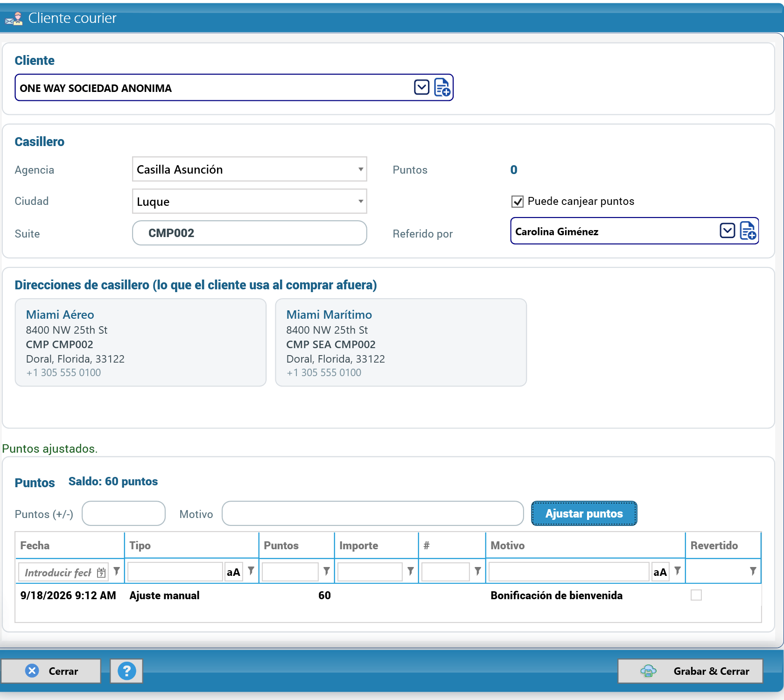Screen dimensions: 784x700
Task: Focus the Tipo filter text box
Action: [x=175, y=572]
